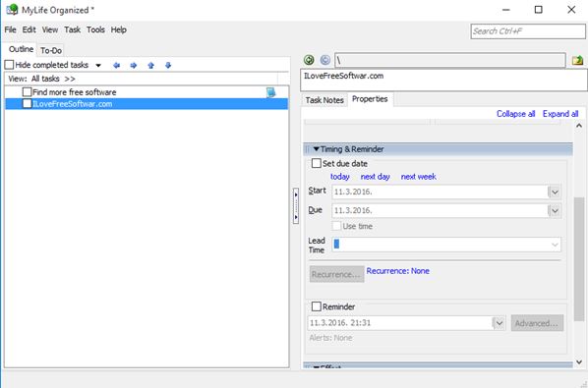Image resolution: width=588 pixels, height=388 pixels.
Task: Click the blue left arrow outdent icon
Action: click(117, 65)
